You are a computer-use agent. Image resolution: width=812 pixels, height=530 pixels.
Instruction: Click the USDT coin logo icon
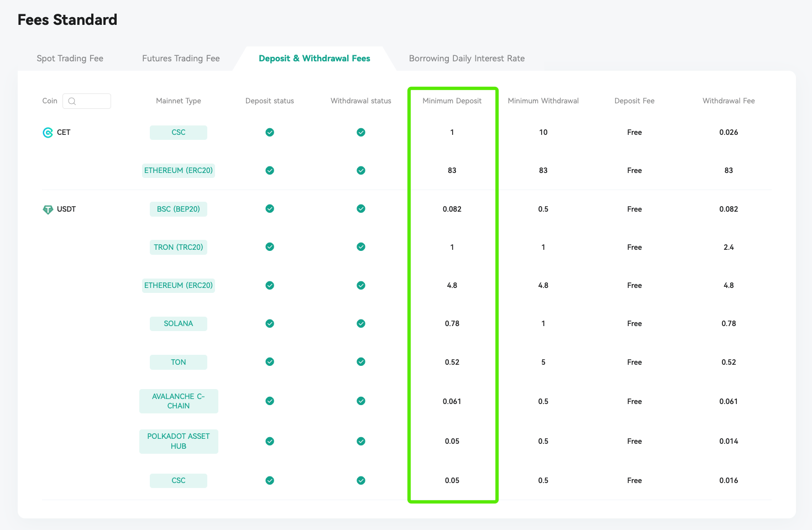tap(48, 209)
